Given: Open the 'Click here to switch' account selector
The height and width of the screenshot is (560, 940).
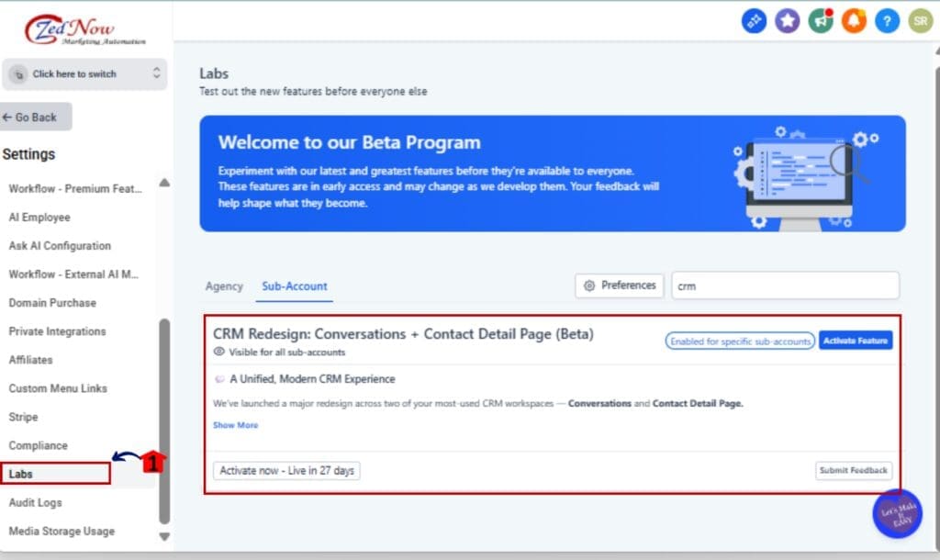Looking at the screenshot, I should (84, 73).
